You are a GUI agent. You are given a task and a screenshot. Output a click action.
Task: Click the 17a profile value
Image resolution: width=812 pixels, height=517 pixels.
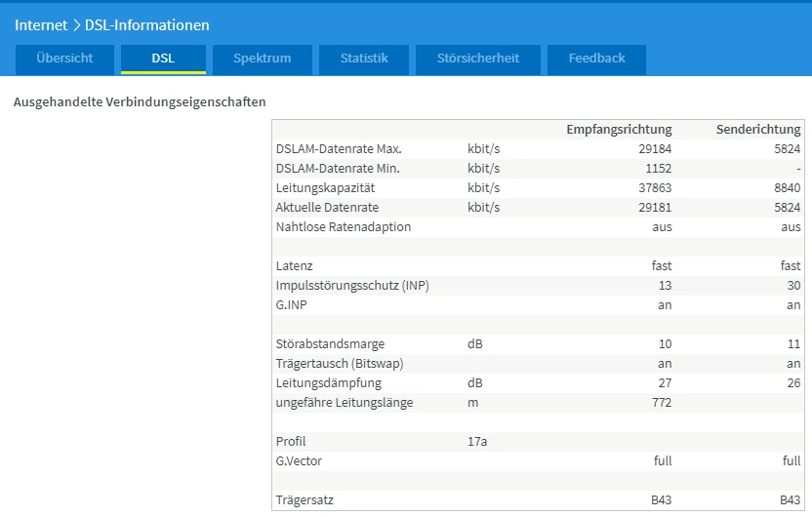point(477,441)
